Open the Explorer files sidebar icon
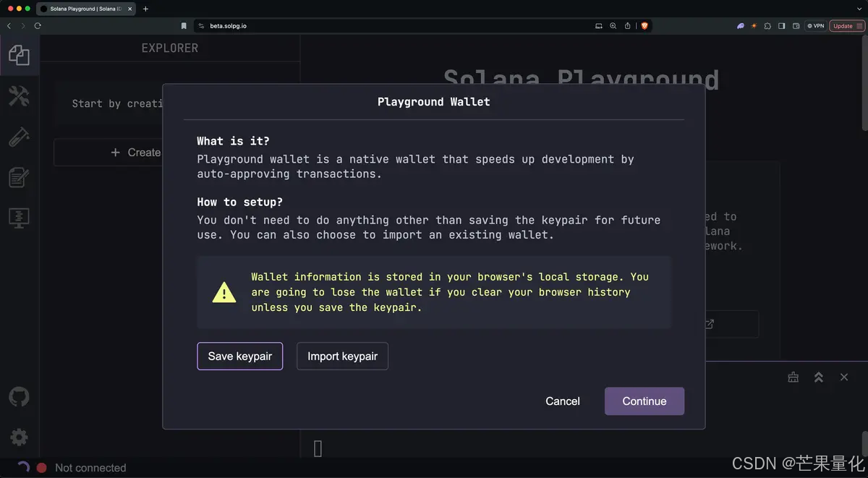The width and height of the screenshot is (868, 478). pyautogui.click(x=19, y=55)
